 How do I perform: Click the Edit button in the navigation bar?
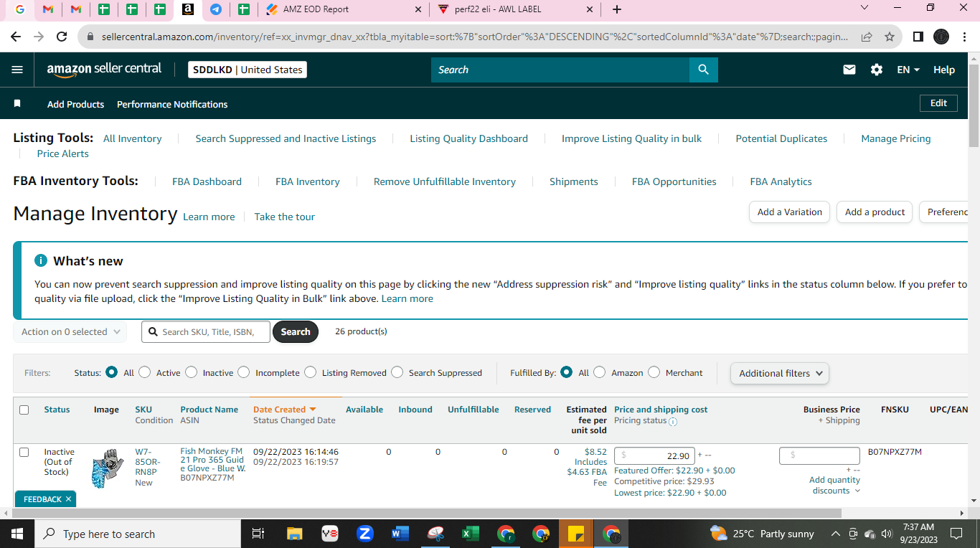pyautogui.click(x=938, y=103)
